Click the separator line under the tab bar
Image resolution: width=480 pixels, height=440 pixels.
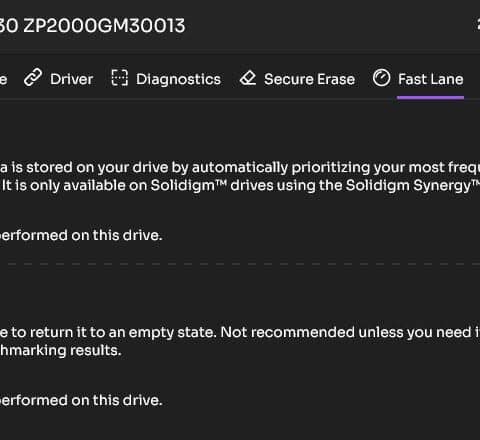[x=240, y=99]
